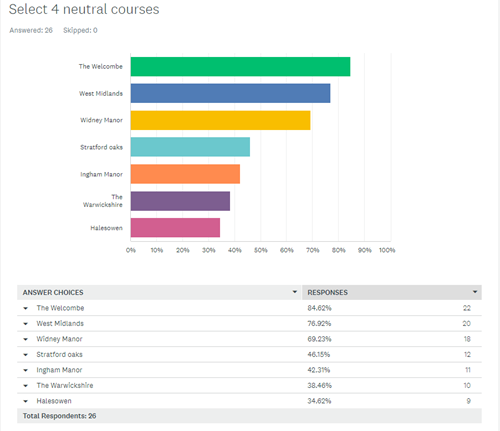The width and height of the screenshot is (500, 431).
Task: Click the 'ANSWER CHOICES' column header text
Action: [53, 292]
